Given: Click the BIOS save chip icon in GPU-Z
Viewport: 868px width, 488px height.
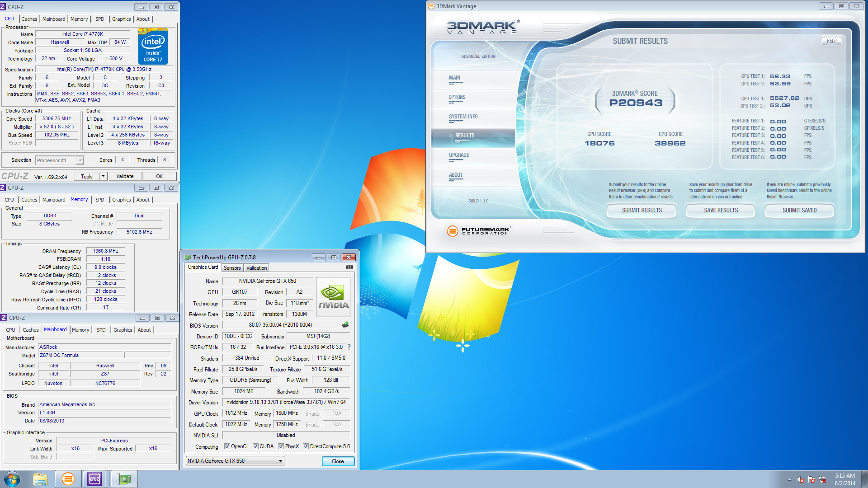Looking at the screenshot, I should click(x=345, y=325).
